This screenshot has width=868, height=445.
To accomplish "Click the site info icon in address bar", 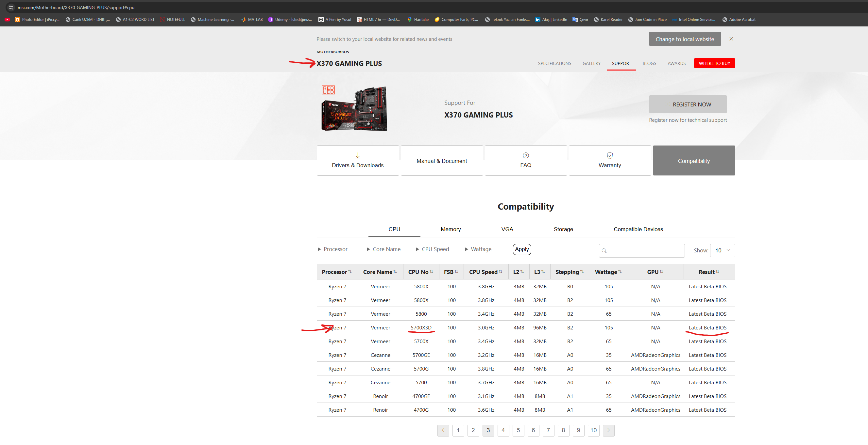I will click(11, 8).
